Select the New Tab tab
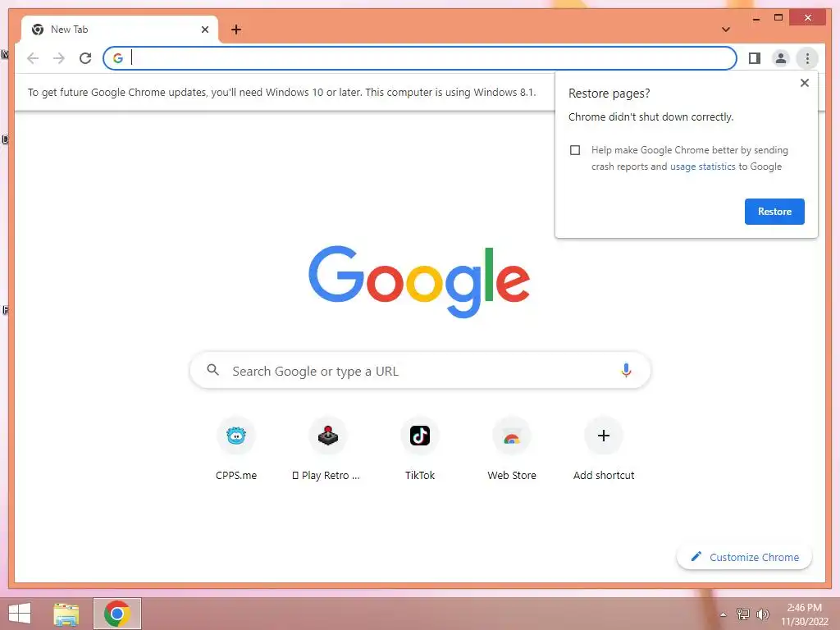840x630 pixels. click(x=119, y=30)
